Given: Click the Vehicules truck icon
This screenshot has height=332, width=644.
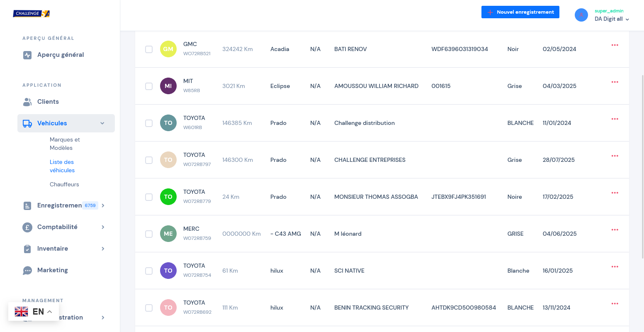Looking at the screenshot, I should (x=27, y=123).
